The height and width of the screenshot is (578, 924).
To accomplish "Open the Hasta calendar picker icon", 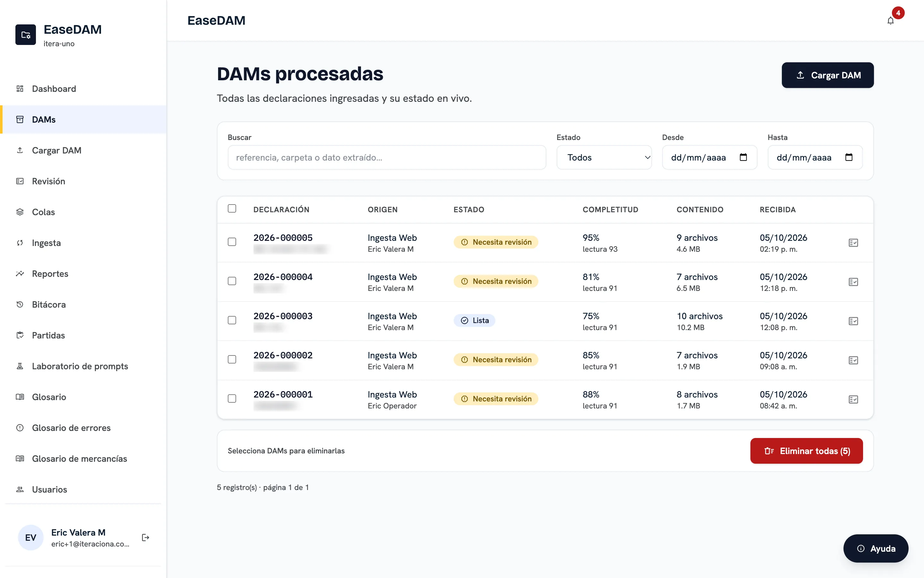I will (849, 157).
